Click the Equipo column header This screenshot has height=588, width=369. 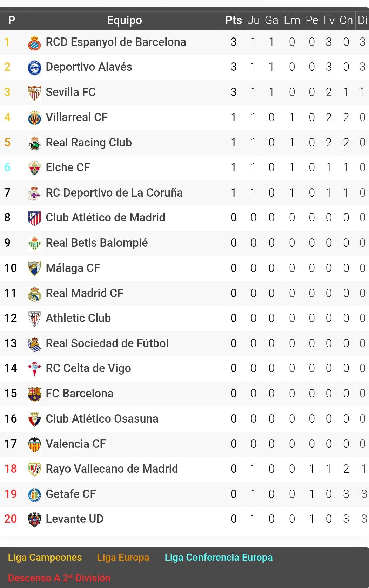point(125,20)
